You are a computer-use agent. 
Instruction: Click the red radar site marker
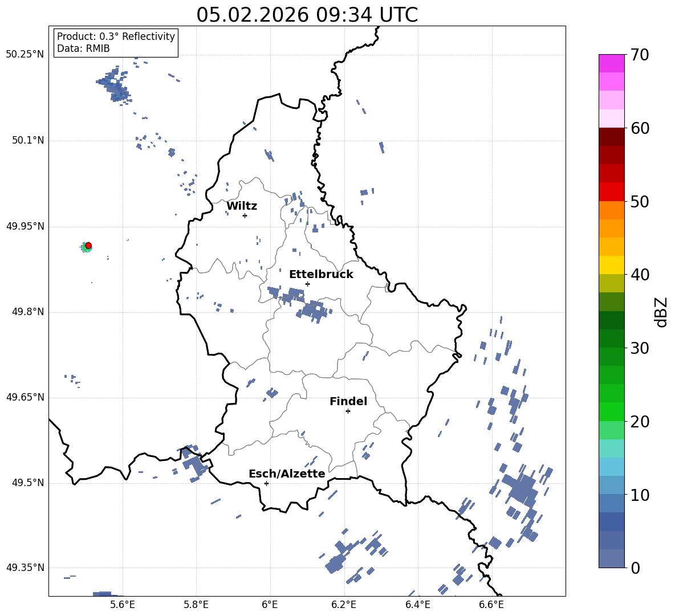point(88,246)
